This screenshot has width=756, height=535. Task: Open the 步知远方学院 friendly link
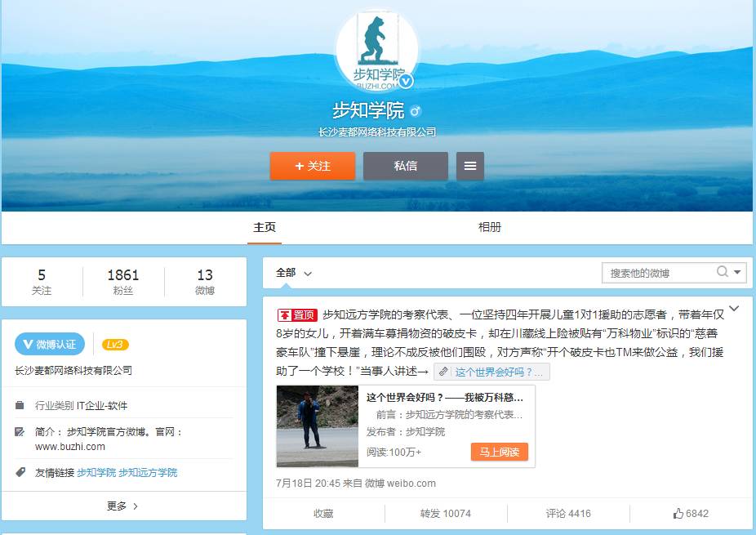[x=148, y=473]
